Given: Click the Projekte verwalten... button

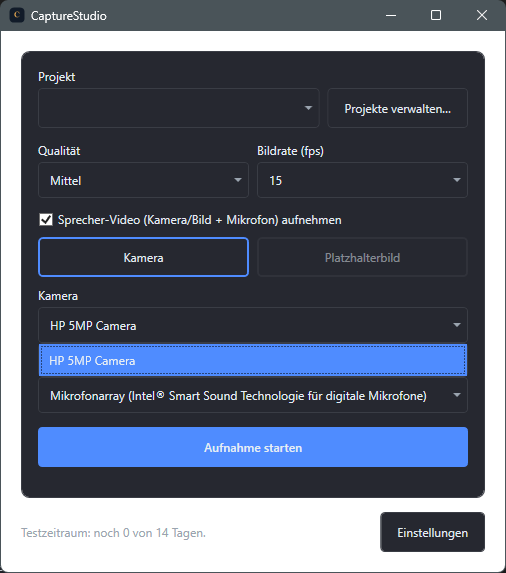Looking at the screenshot, I should 397,108.
